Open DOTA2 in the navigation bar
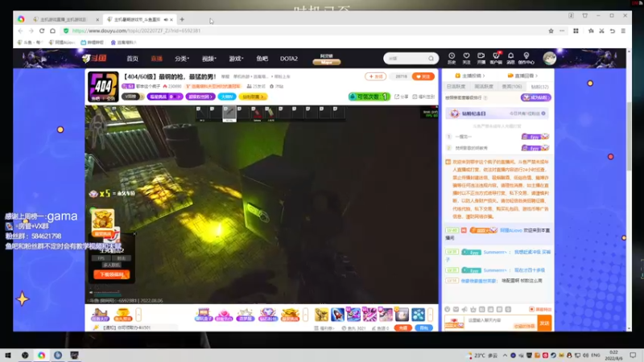644x362 pixels. pos(289,59)
